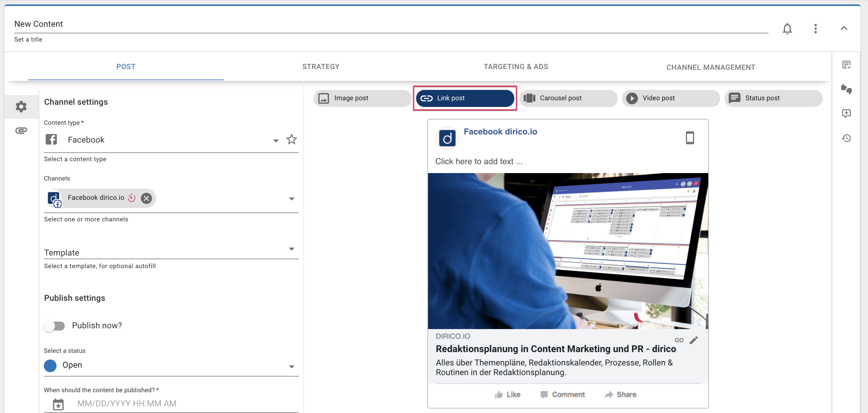Image resolution: width=868 pixels, height=413 pixels.
Task: Click the Facebook dirico.io page name link
Action: (500, 131)
